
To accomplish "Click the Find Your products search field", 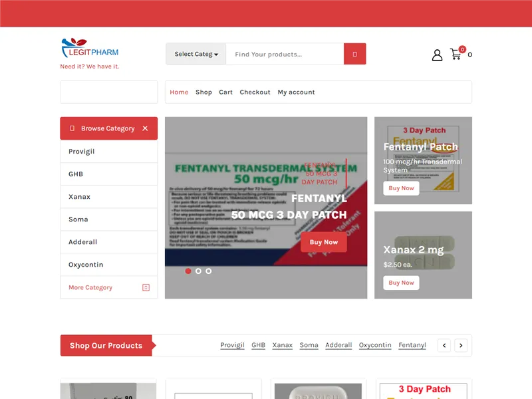I will click(x=284, y=54).
